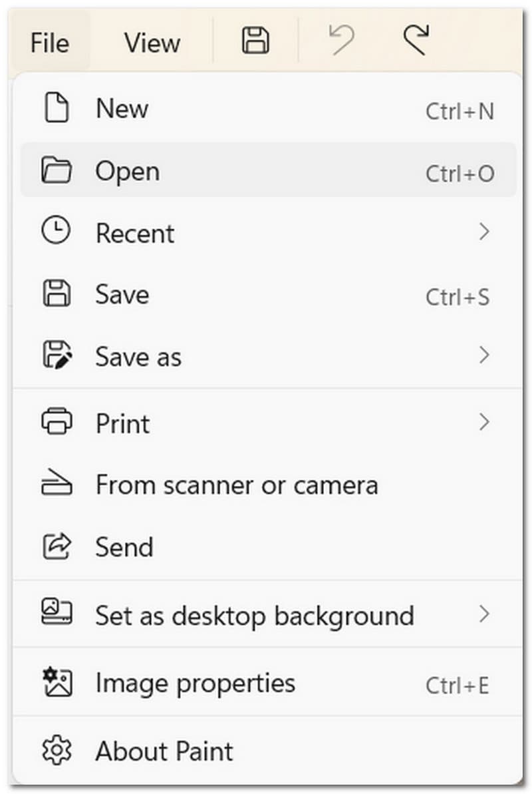Click the Open folder icon
532x794 pixels.
point(57,171)
